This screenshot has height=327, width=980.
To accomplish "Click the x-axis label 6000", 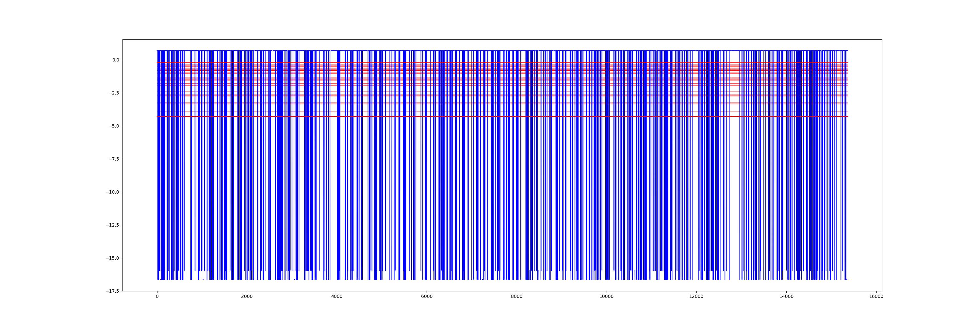I will (x=427, y=297).
